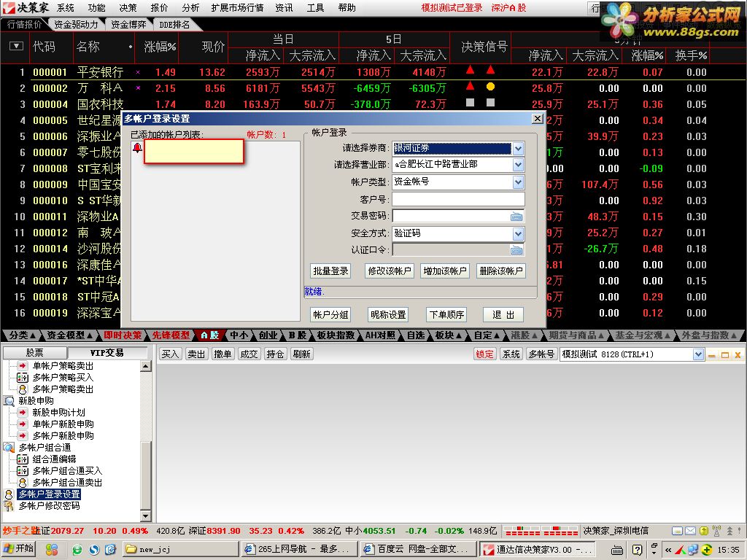The image size is (747, 560).
Task: Click 锁定 toolbar button
Action: pos(484,354)
